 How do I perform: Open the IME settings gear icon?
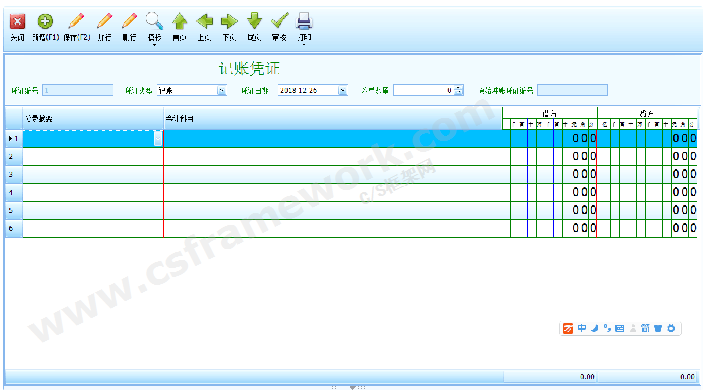click(x=671, y=328)
